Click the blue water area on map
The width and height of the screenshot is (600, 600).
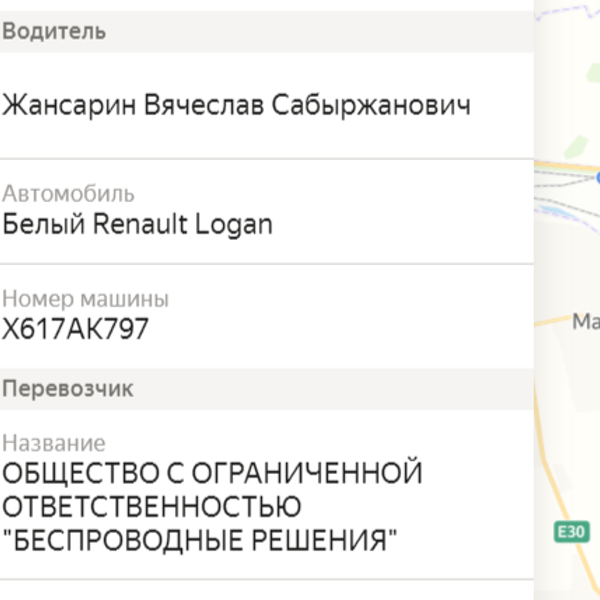coord(551,210)
